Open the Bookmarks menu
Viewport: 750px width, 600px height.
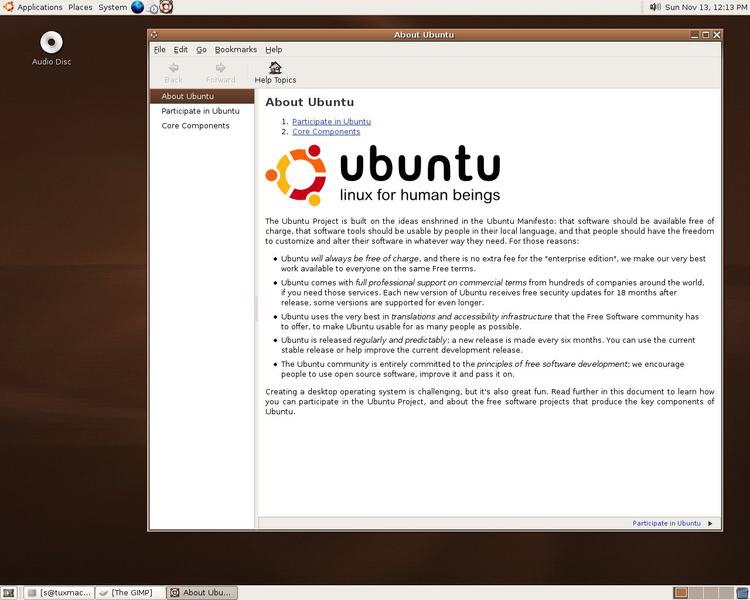pos(235,49)
